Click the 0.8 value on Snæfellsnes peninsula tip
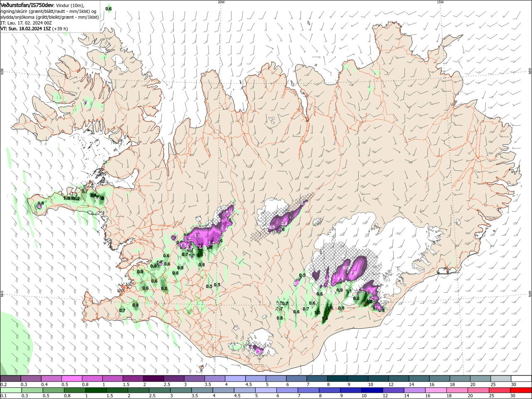This screenshot has height=399, width=532. coord(41,204)
